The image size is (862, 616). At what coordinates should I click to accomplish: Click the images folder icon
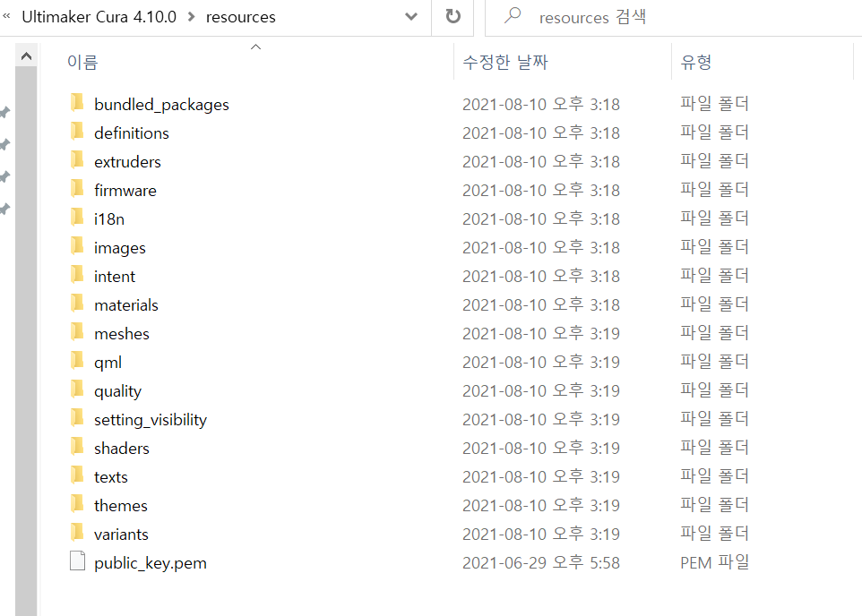click(x=78, y=245)
